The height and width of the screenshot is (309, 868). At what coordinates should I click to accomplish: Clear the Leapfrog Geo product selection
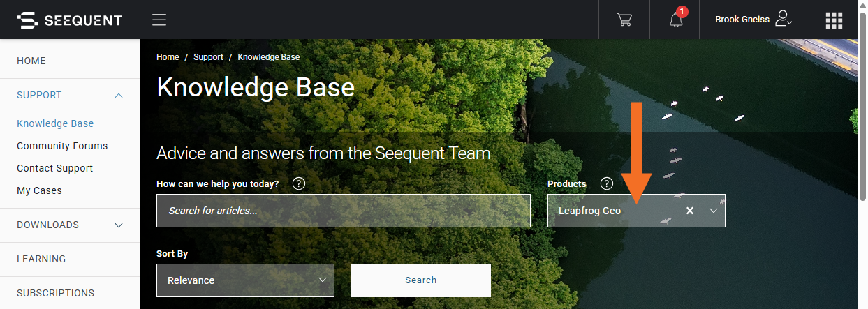pos(690,211)
